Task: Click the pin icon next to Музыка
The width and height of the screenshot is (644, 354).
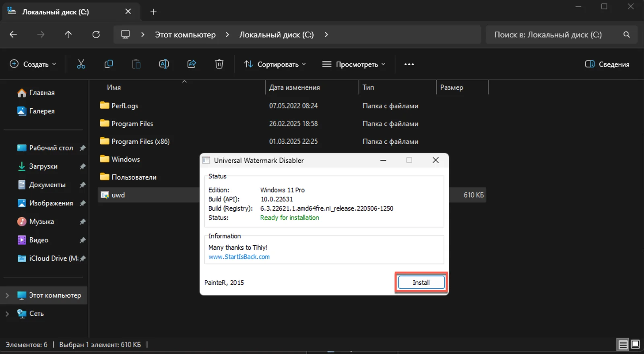Action: pos(83,222)
